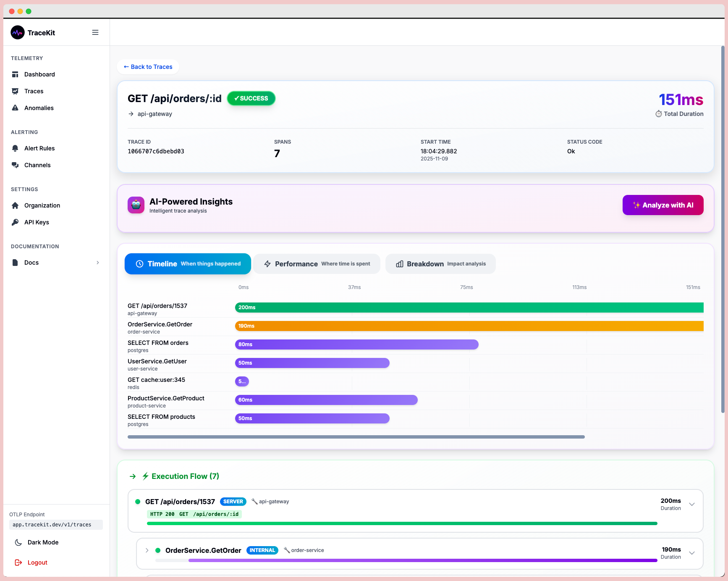Open the Anomalies section via its warning icon
Image resolution: width=728 pixels, height=581 pixels.
point(16,108)
